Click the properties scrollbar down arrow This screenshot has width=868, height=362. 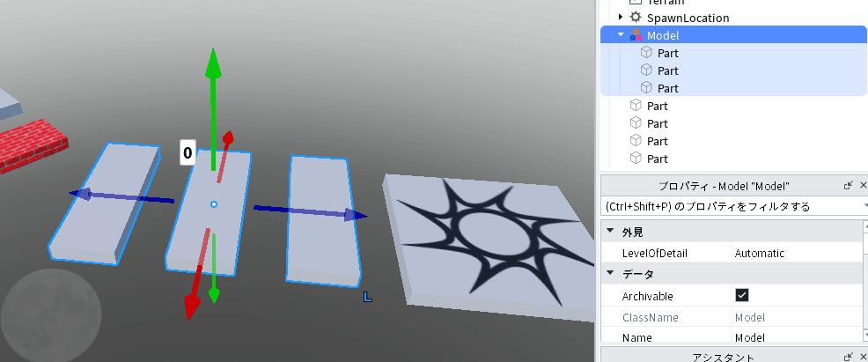click(865, 336)
